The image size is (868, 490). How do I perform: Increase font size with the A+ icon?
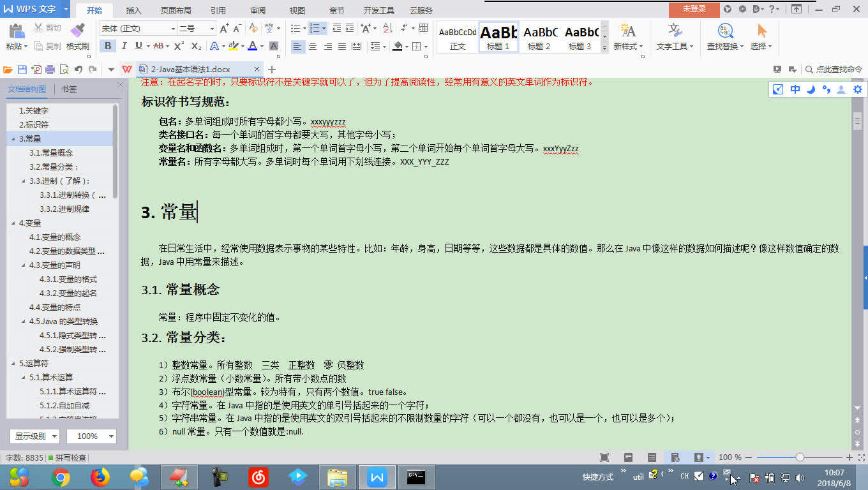[x=224, y=29]
